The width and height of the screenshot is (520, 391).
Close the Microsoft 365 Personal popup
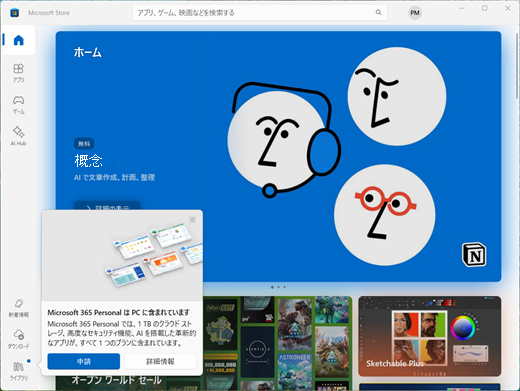click(x=192, y=219)
